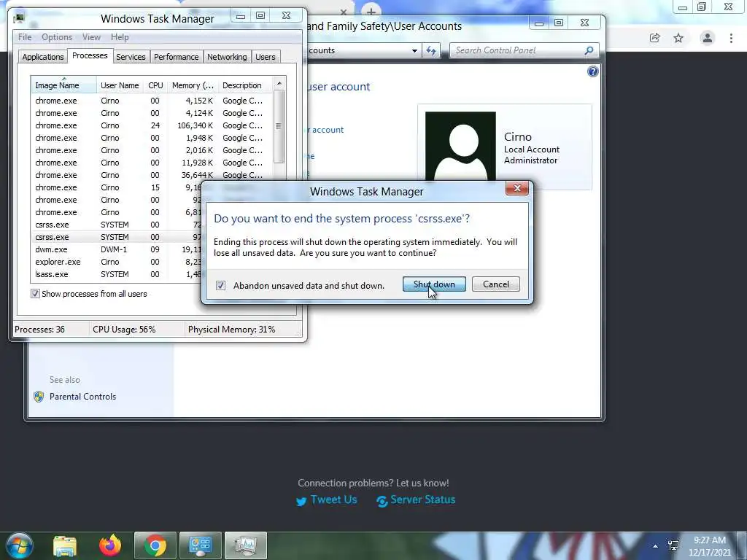
Task: Open the Windows Start button
Action: [20, 545]
